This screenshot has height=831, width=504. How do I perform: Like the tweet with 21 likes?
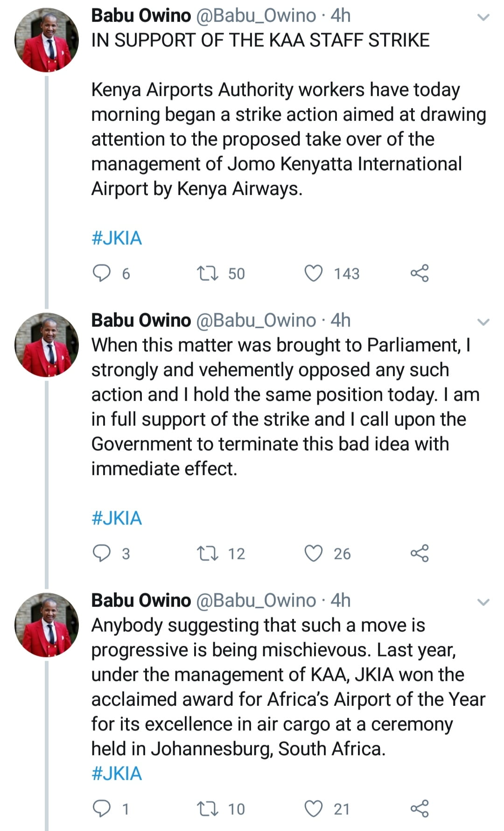point(314,809)
